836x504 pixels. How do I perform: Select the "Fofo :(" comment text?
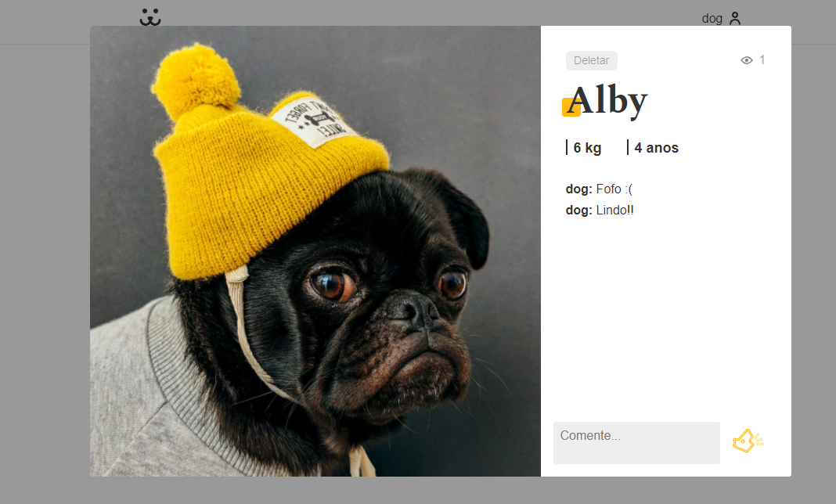point(614,189)
